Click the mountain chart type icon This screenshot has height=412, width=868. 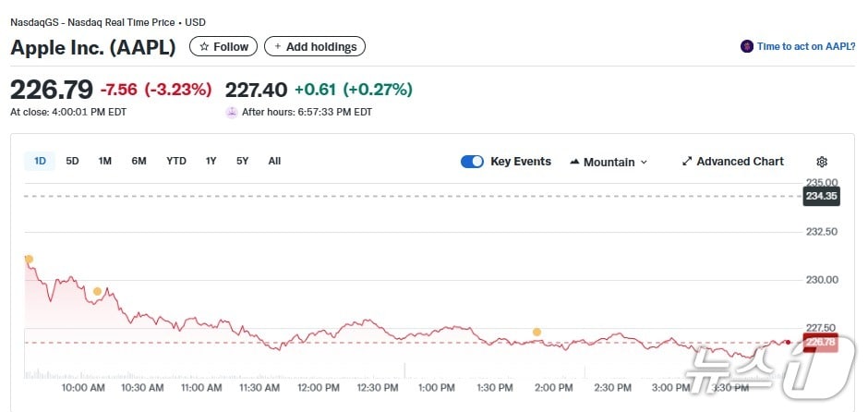[x=574, y=162]
